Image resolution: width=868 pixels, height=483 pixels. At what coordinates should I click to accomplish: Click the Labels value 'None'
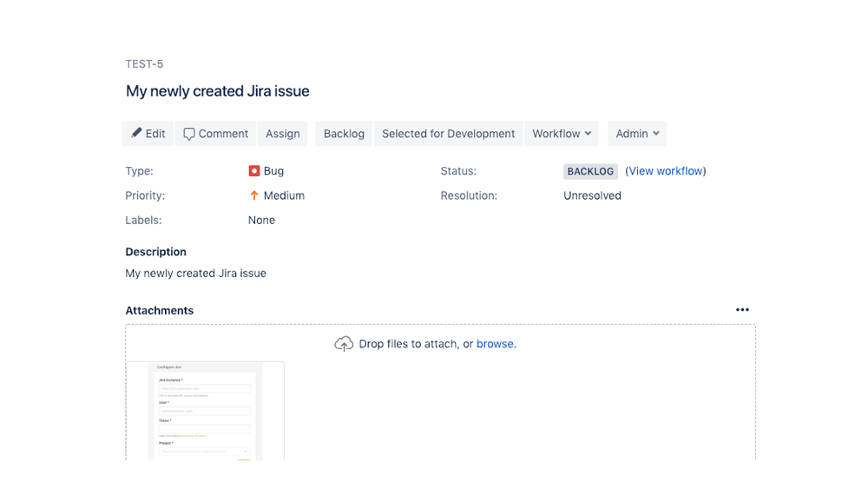261,220
